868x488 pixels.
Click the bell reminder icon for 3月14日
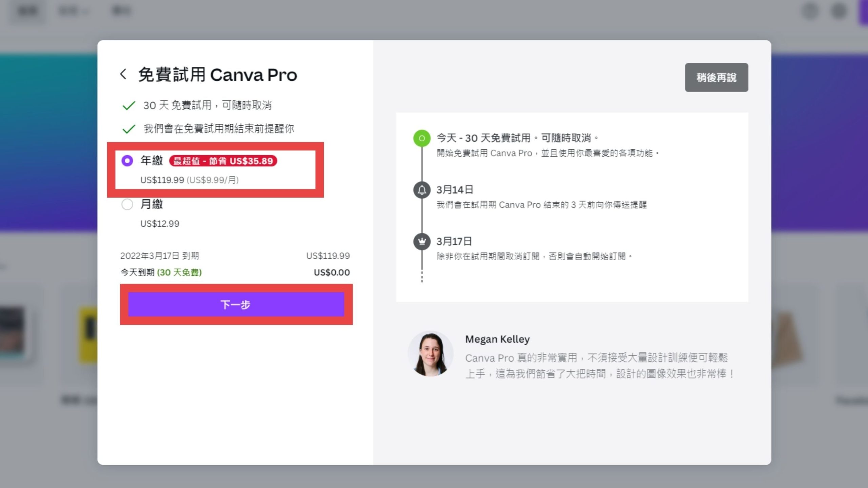coord(422,190)
